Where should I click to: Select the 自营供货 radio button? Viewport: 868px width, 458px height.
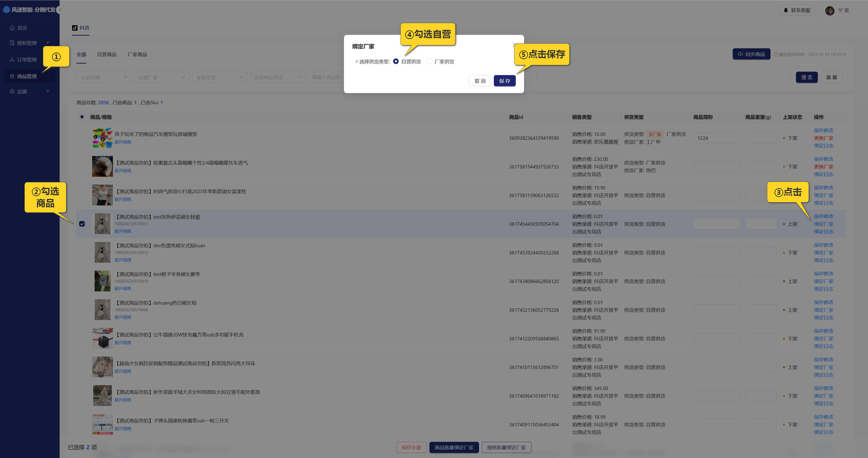point(396,61)
